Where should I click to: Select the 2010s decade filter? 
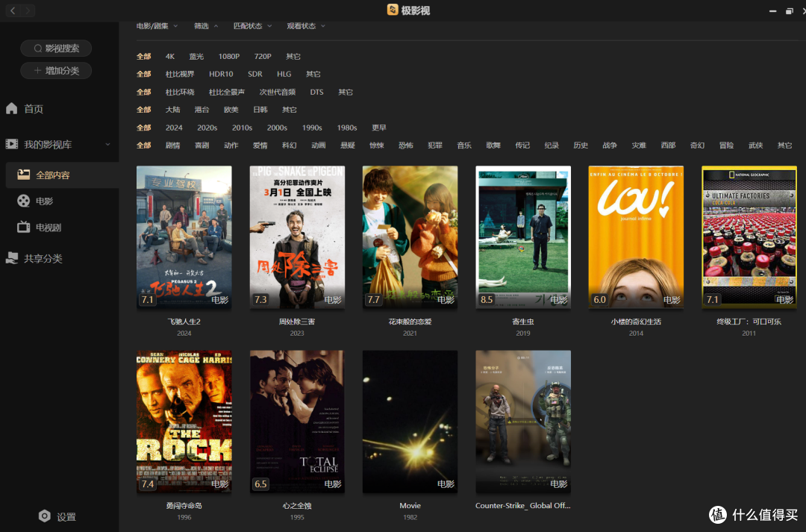click(242, 128)
